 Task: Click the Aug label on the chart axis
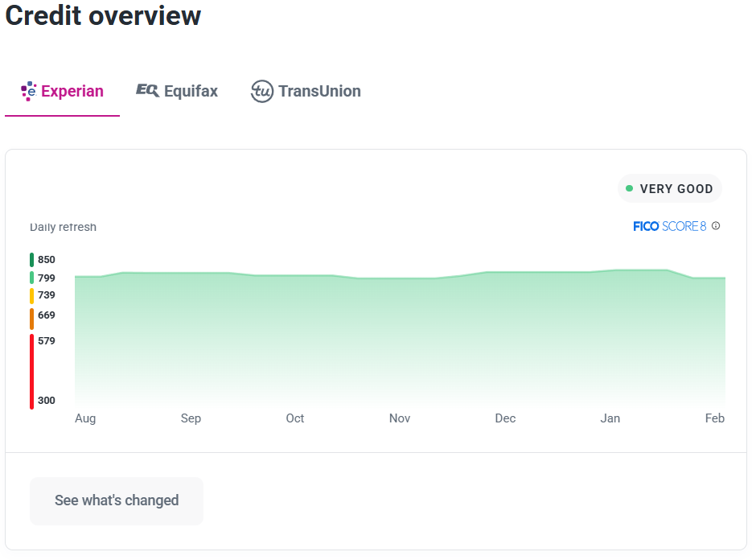pos(85,418)
